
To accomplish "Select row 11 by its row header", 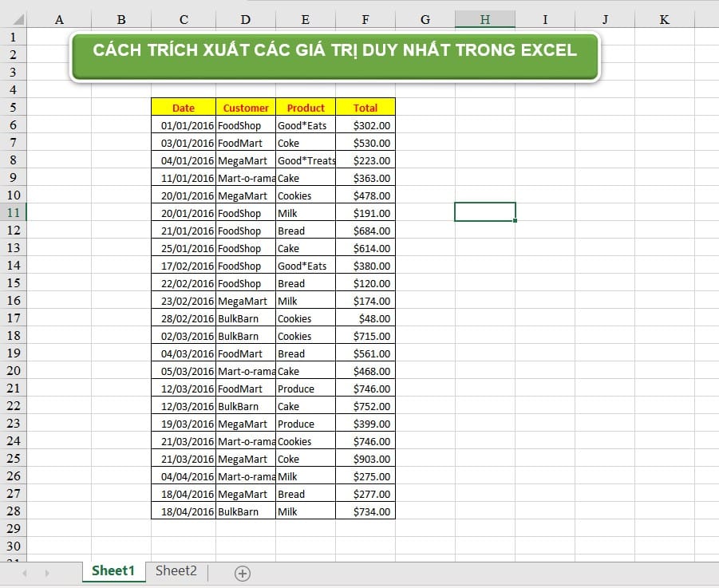I will pos(14,213).
